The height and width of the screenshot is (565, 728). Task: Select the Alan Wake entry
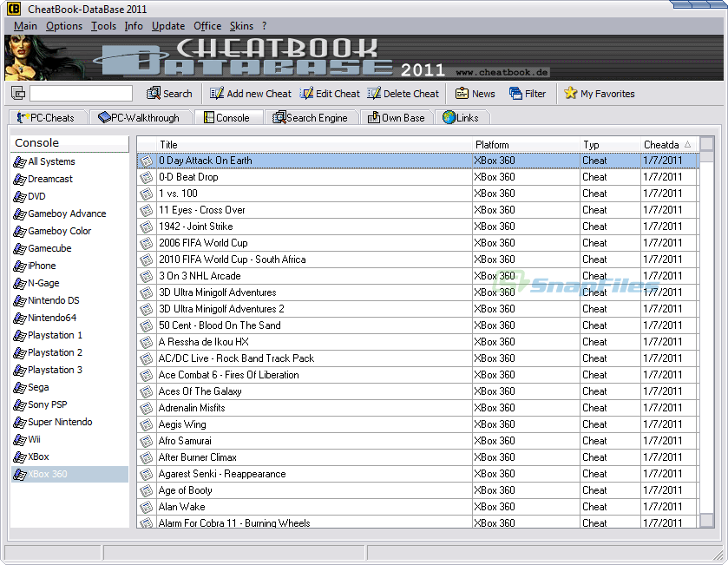point(416,507)
